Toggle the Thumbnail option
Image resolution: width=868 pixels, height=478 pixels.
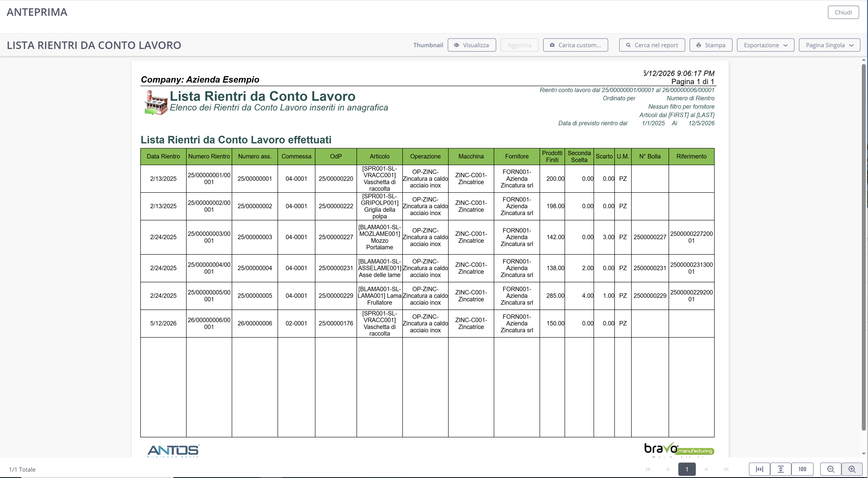tap(428, 45)
